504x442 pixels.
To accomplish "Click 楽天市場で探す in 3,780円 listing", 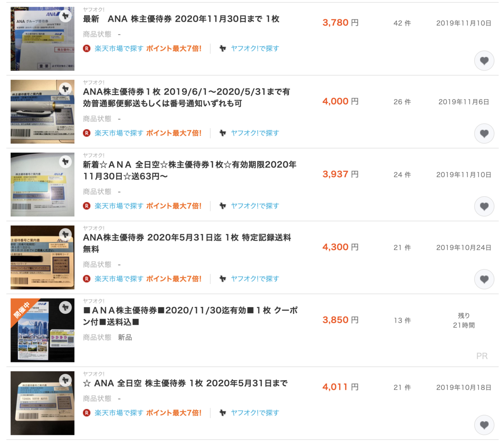I will tap(119, 49).
